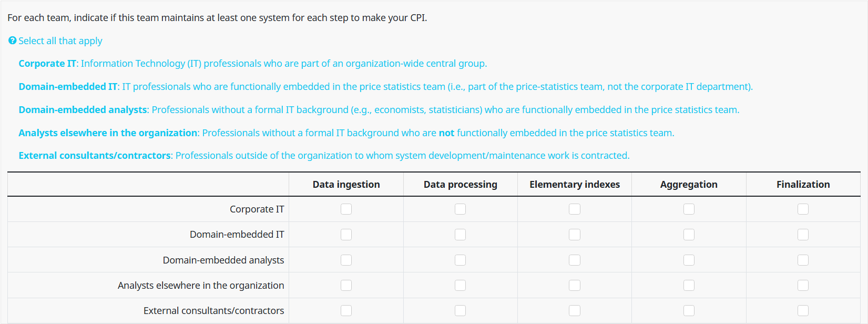Viewport: 868px width, 324px height.
Task: Select Domain-embedded IT for Aggregation
Action: coord(689,235)
